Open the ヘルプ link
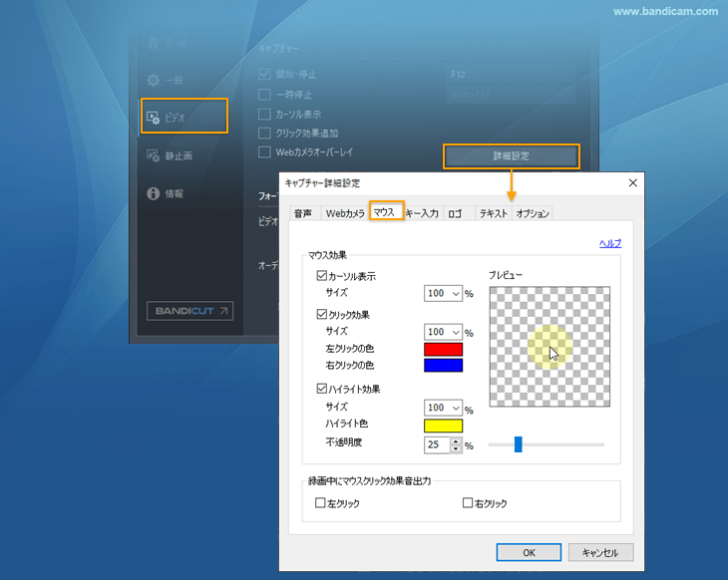Screen dimensions: 728x580 [x=610, y=243]
